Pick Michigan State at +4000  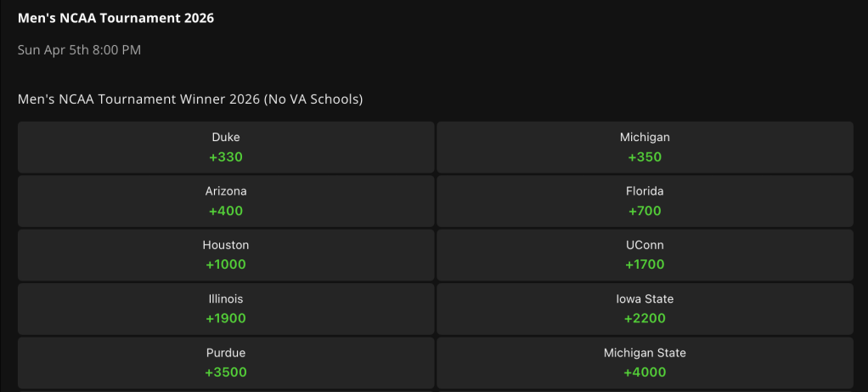click(645, 362)
